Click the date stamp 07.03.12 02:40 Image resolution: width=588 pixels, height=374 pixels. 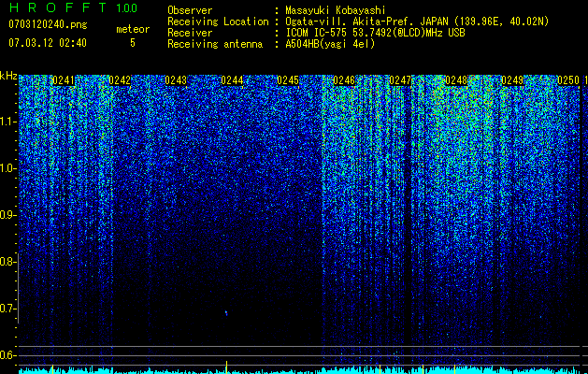click(48, 43)
